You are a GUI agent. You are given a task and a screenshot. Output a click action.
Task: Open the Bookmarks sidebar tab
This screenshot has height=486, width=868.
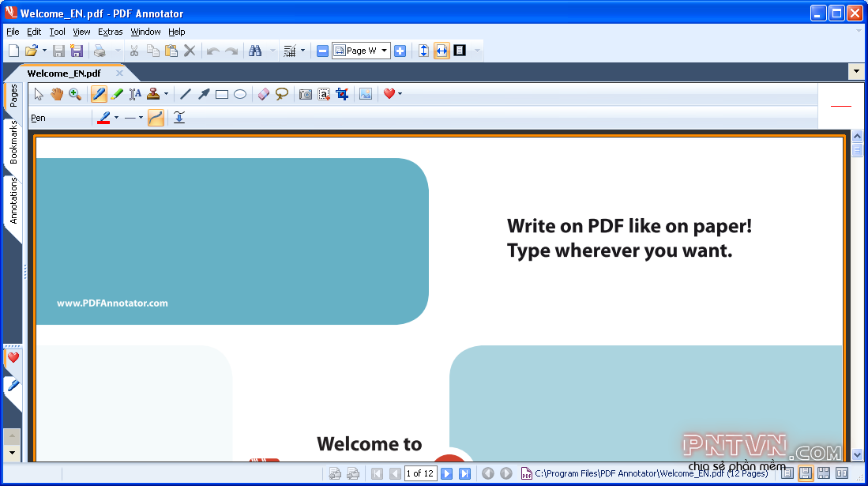coord(13,142)
